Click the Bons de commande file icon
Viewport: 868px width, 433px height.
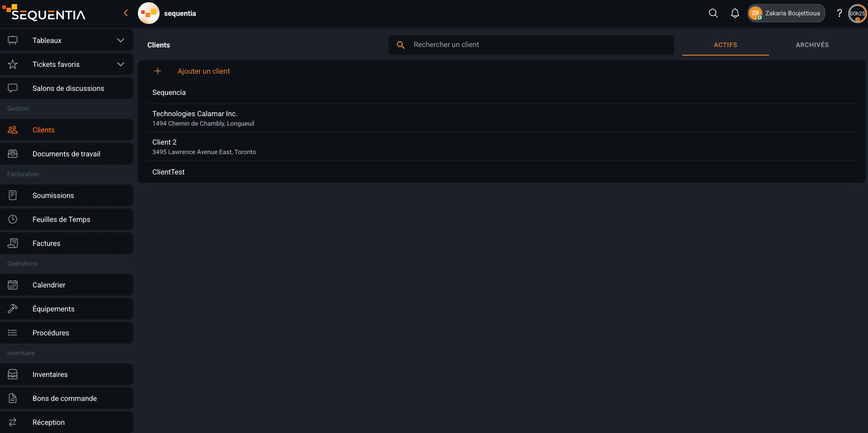coord(13,398)
